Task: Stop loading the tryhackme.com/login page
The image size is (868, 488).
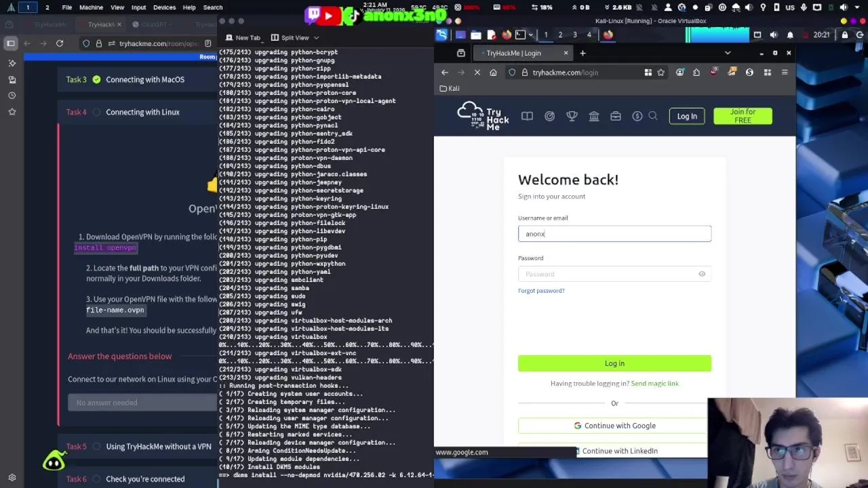Action: point(477,73)
